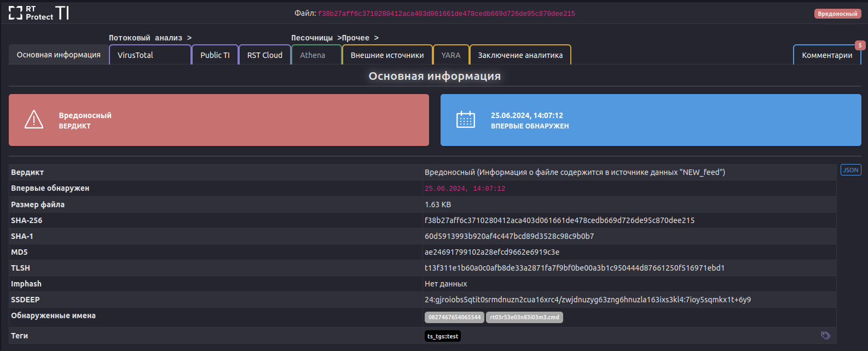Click the file hash link in the header
The height and width of the screenshot is (351, 868).
coord(446,14)
